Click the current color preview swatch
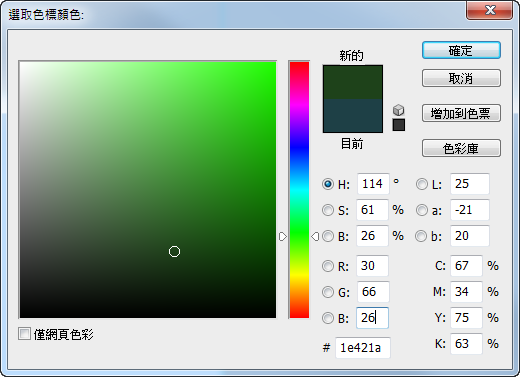This screenshot has width=520, height=377. coord(353,115)
